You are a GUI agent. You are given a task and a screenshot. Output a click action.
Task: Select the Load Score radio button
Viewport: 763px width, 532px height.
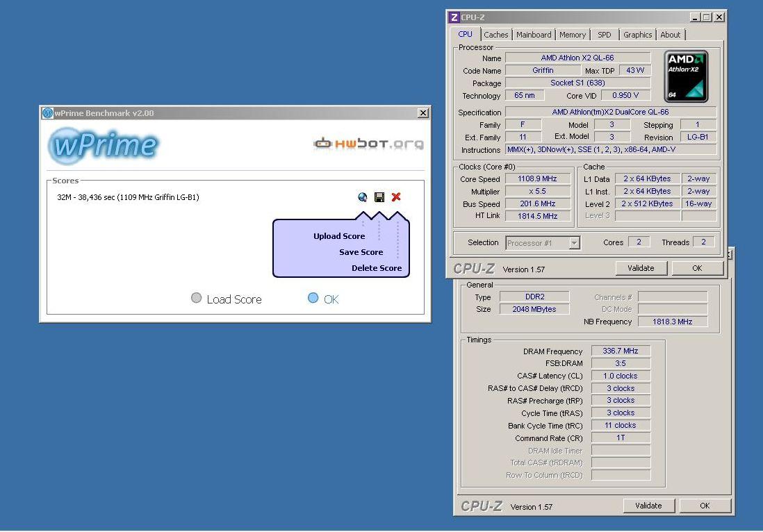[x=196, y=298]
